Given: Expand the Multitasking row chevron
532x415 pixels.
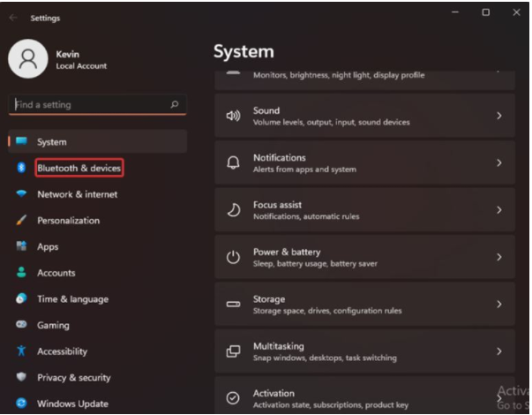Looking at the screenshot, I should [499, 351].
